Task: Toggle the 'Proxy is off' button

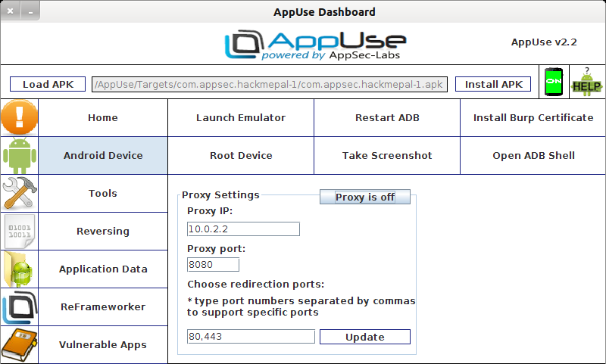Action: [x=365, y=197]
